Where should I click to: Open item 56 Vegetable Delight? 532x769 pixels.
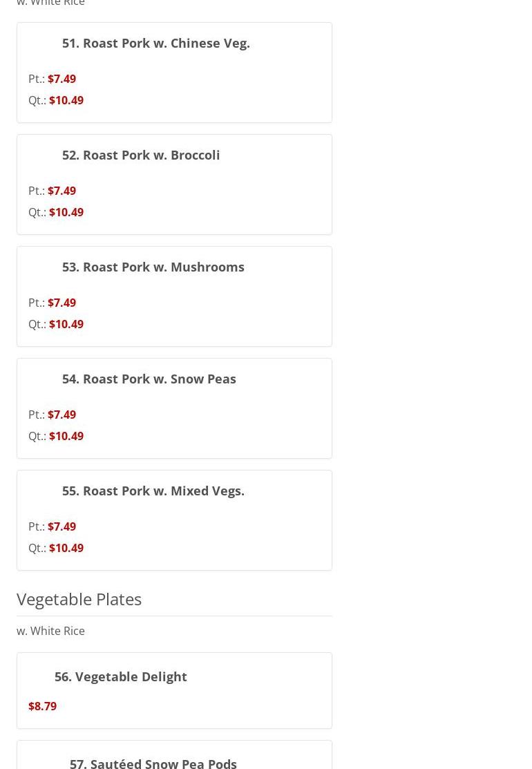121,677
